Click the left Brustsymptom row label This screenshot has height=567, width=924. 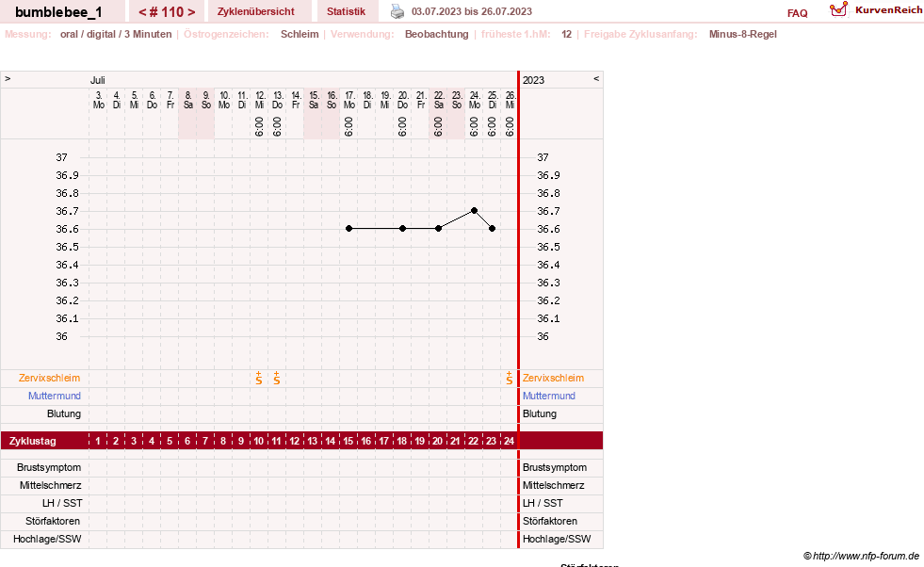[x=49, y=467]
